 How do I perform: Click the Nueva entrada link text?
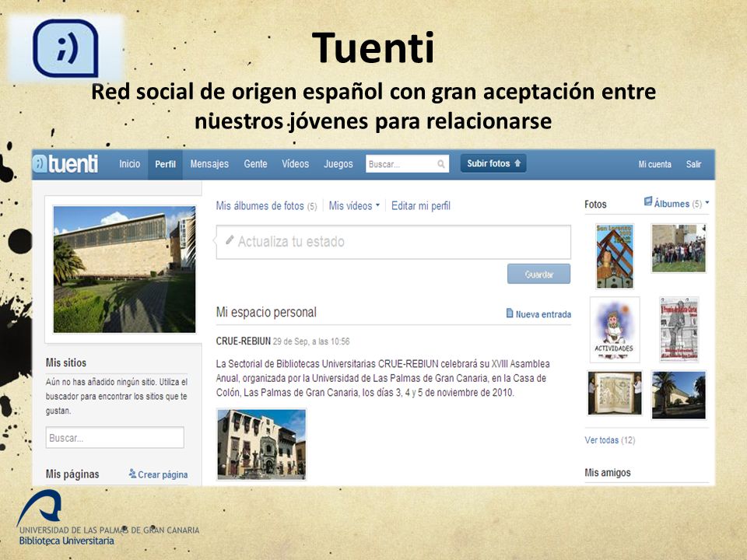543,314
